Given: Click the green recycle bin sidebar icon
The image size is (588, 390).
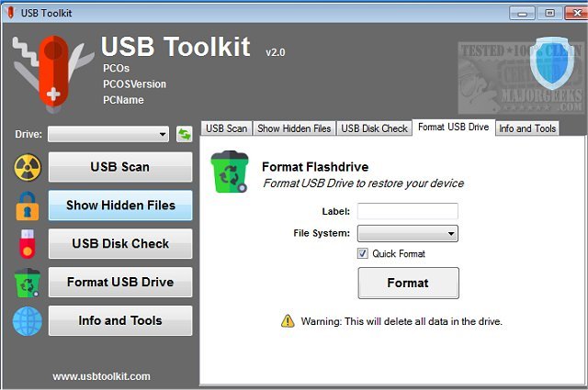Looking at the screenshot, I should pos(28,283).
